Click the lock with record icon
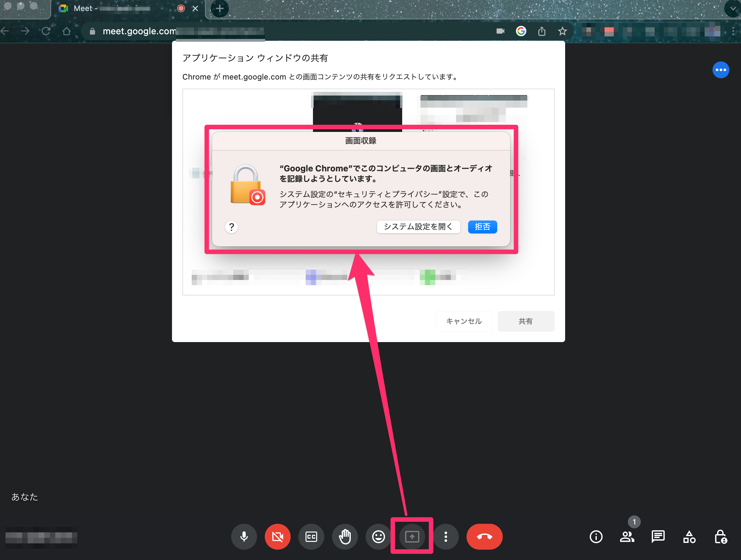The width and height of the screenshot is (741, 560). pos(248,185)
